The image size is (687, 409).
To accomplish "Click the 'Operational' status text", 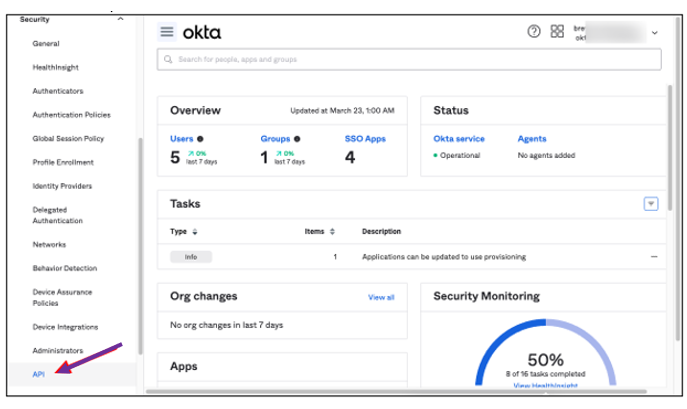I will pos(460,155).
